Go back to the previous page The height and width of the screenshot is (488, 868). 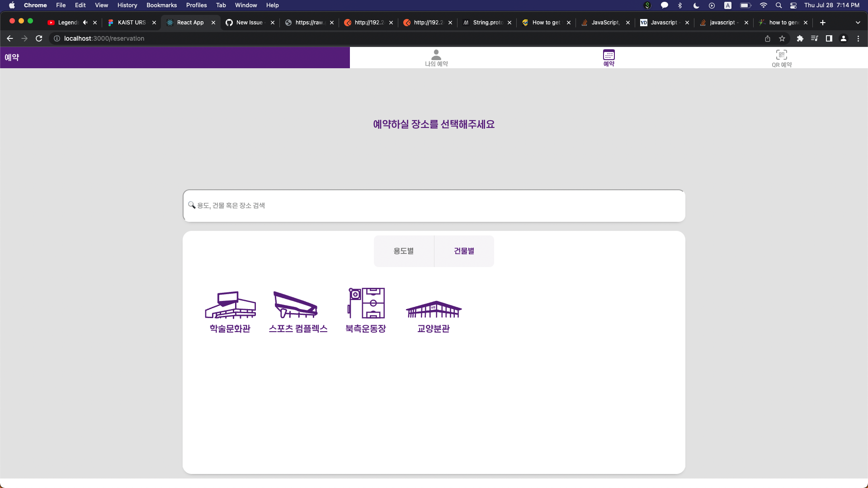click(x=10, y=38)
